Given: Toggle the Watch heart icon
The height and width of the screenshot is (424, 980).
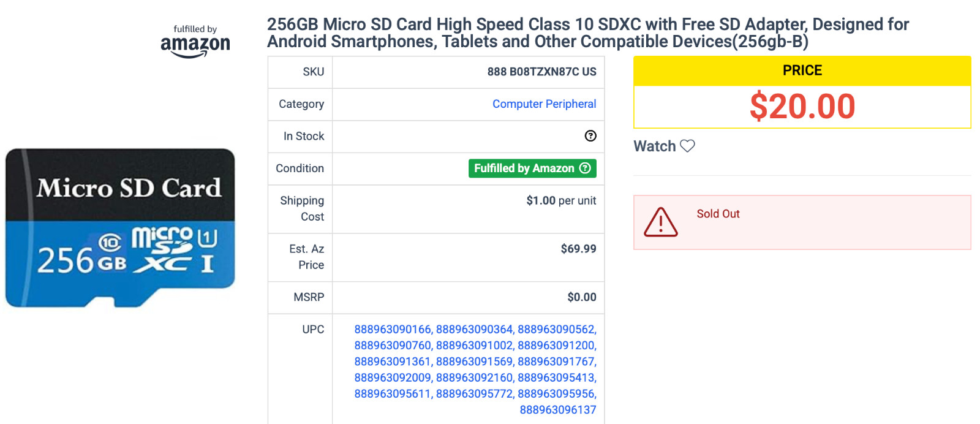Looking at the screenshot, I should 687,146.
